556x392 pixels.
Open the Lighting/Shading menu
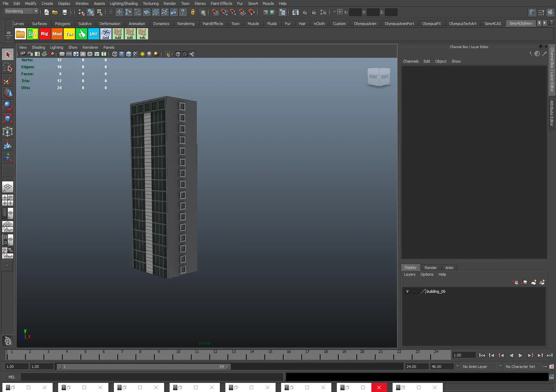124,3
